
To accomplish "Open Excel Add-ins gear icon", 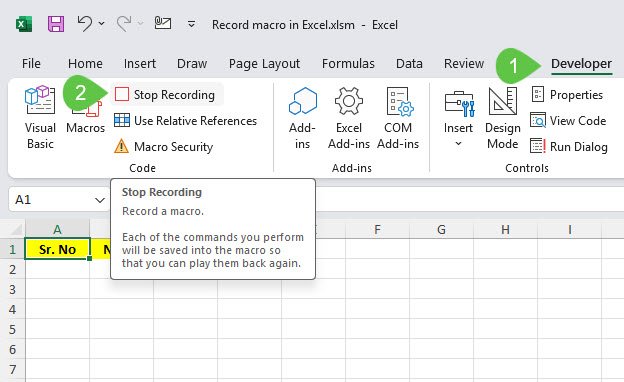I will coord(349,118).
